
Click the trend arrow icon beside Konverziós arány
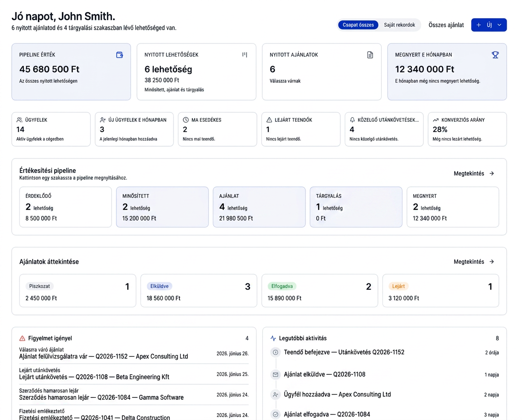(x=435, y=120)
